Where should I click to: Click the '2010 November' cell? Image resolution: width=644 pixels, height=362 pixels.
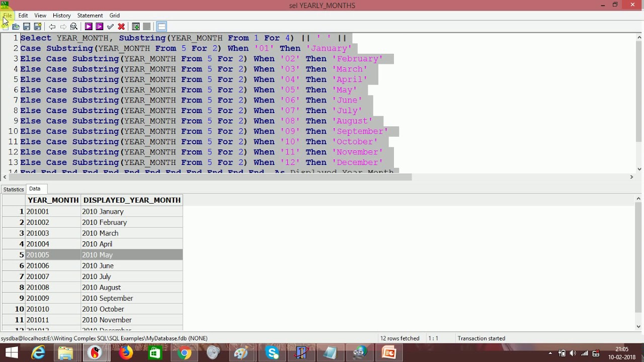[x=132, y=320]
